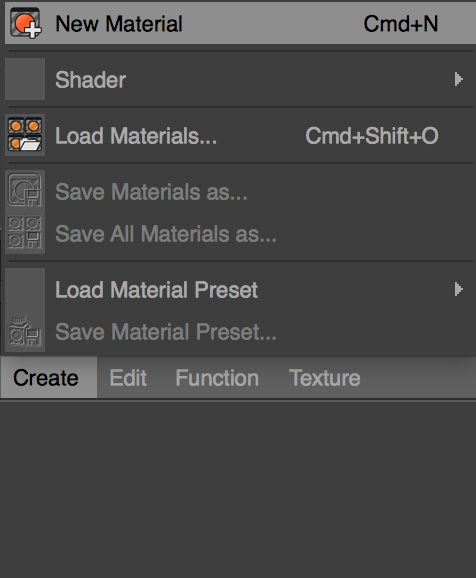Click the Save Materials as disk icon
Screen dimensions: 476x578
(x=25, y=191)
